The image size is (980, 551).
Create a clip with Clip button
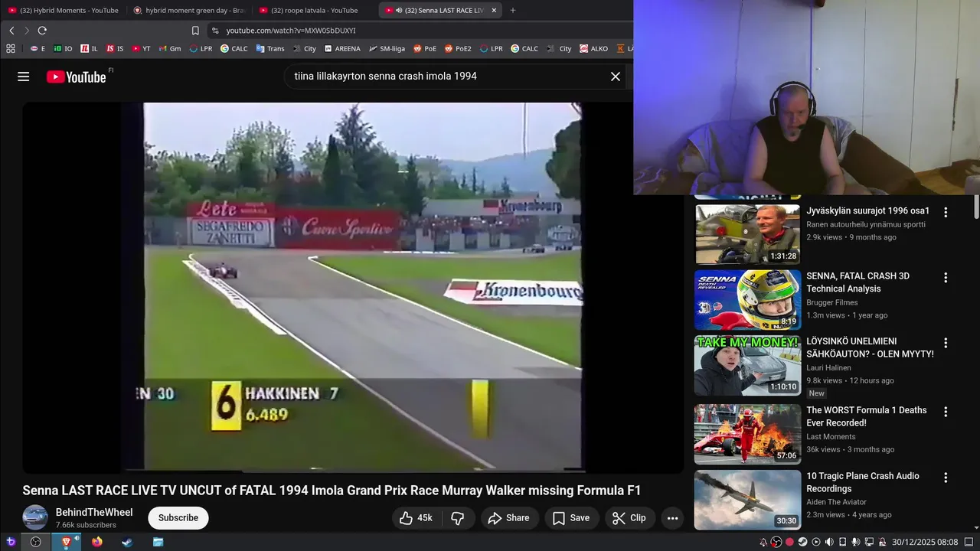click(x=629, y=518)
